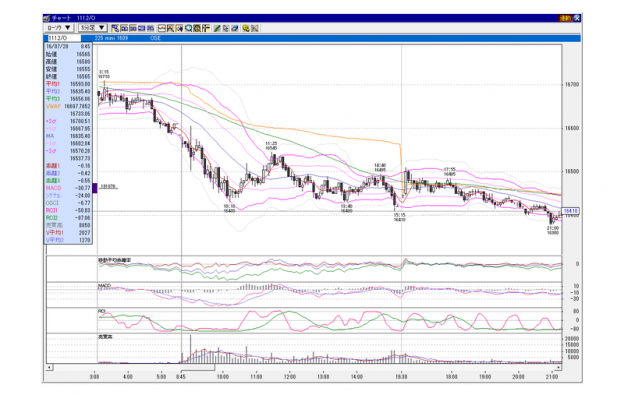Screen dimensions: 624x395
Task: Click the line chart indicator icon
Action: pos(162,28)
